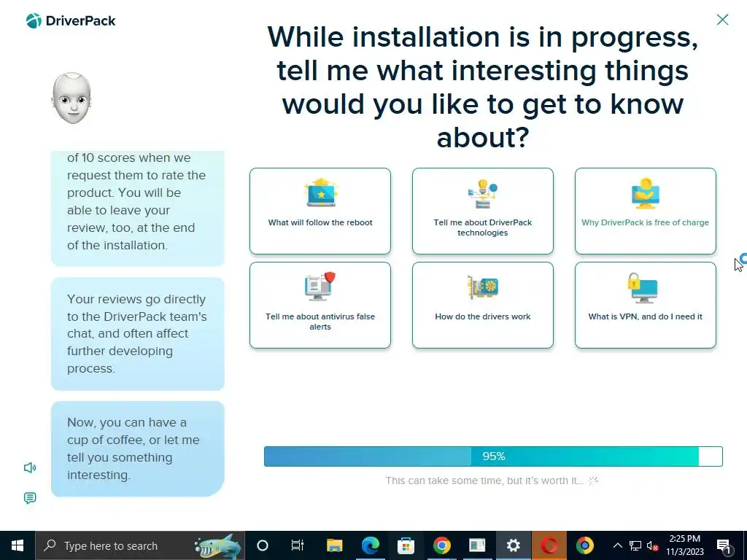Click the network status tray icon

click(x=635, y=545)
